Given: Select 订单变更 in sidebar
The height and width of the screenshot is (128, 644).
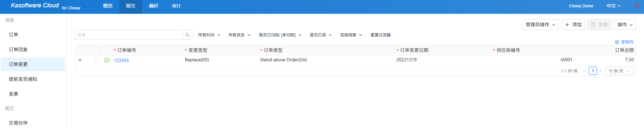Looking at the screenshot, I should pos(33,64).
